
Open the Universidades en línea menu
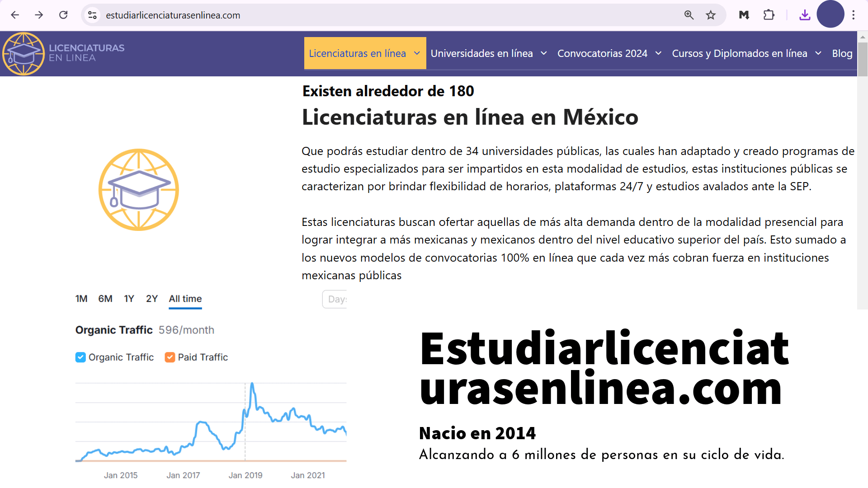point(489,53)
